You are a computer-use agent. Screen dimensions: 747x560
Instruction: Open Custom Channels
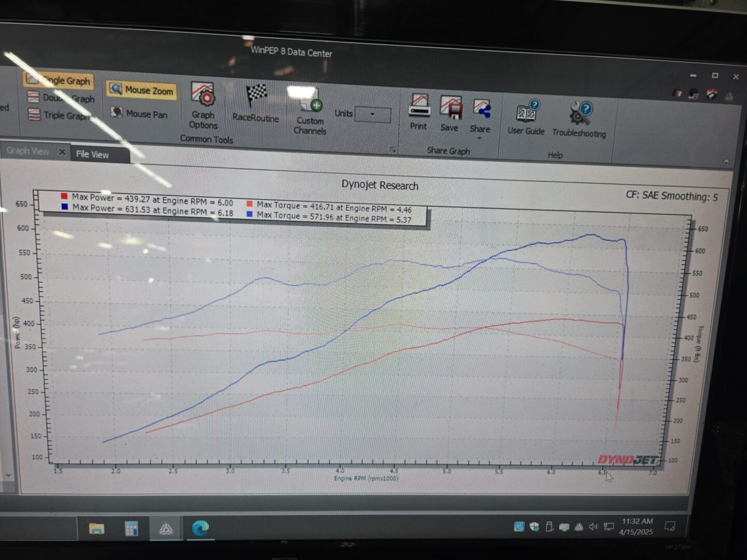(310, 111)
